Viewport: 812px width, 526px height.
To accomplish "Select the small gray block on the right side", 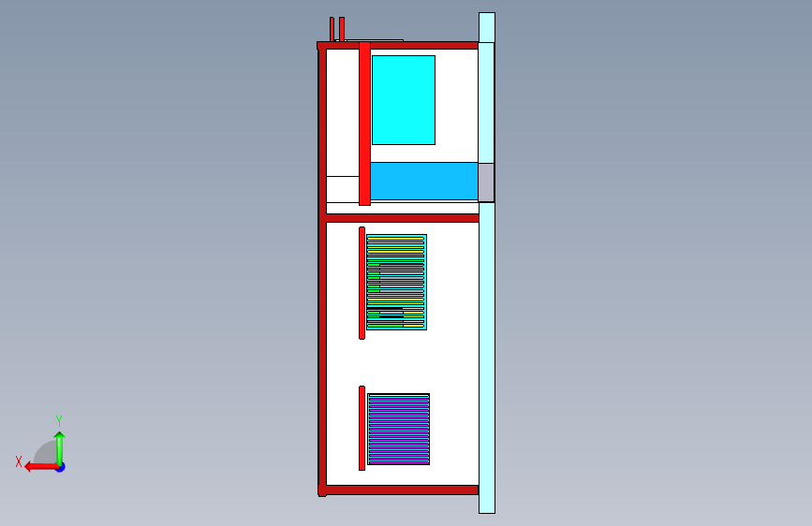I will 486,183.
